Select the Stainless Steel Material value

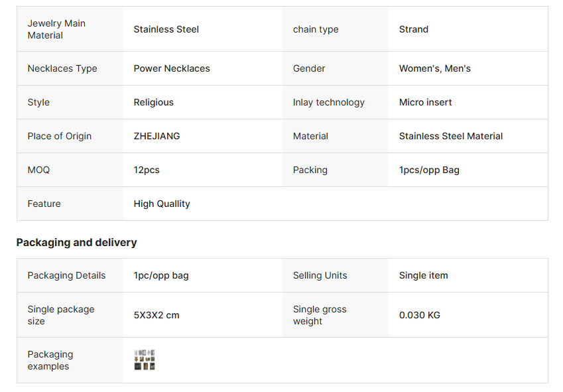[x=451, y=136]
